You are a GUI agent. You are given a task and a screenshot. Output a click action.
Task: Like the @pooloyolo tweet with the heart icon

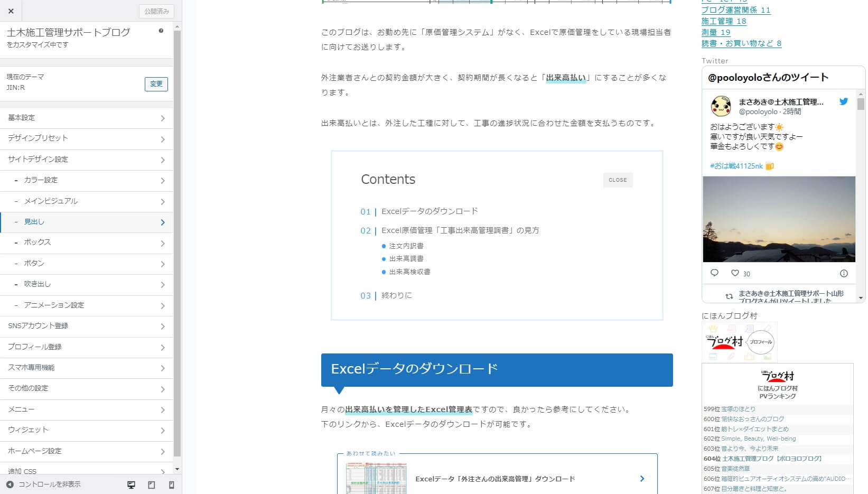point(735,273)
